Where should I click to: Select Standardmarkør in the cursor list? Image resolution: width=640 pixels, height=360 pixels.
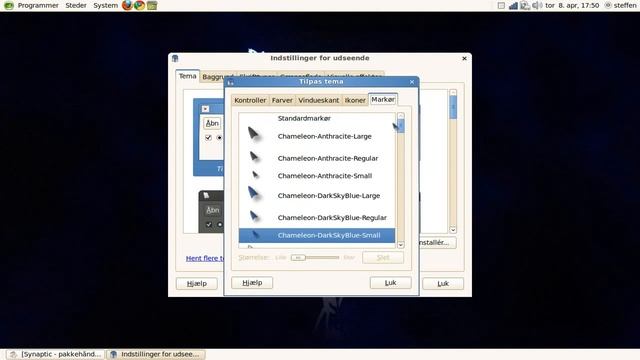pos(304,118)
